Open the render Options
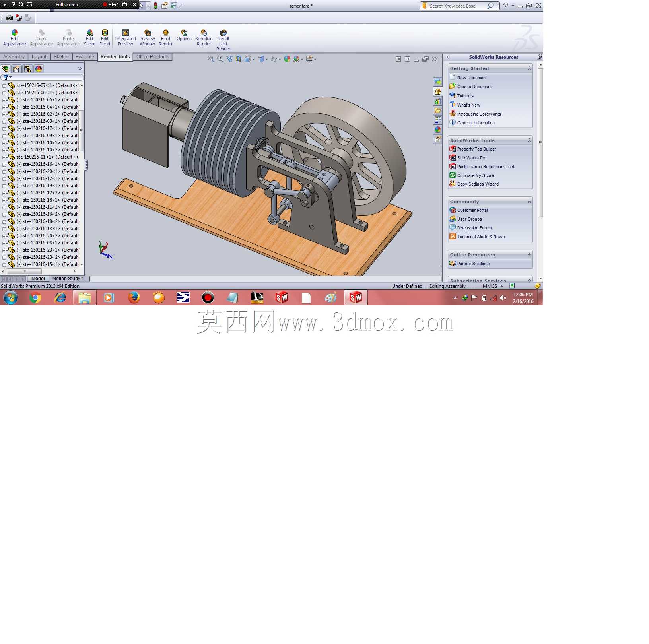649x644 pixels. 184,35
